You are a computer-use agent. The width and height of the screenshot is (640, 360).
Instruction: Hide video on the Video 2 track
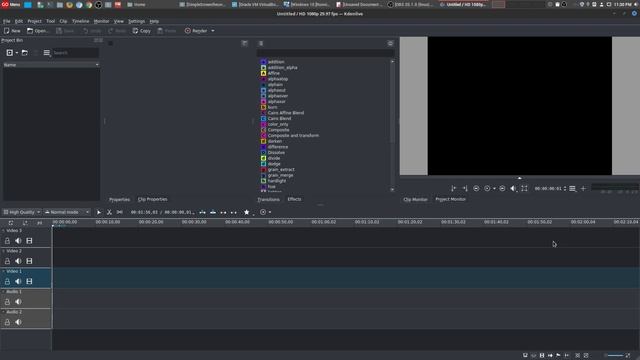29,261
